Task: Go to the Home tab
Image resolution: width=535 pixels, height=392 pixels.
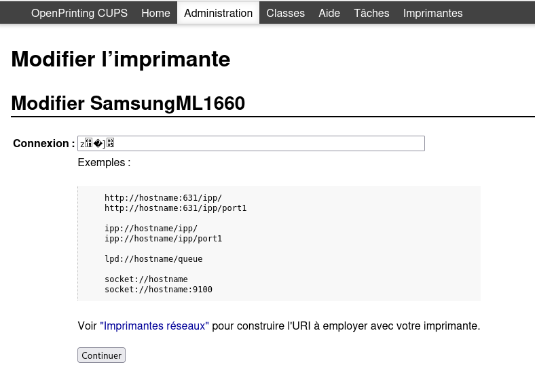Action: point(155,13)
